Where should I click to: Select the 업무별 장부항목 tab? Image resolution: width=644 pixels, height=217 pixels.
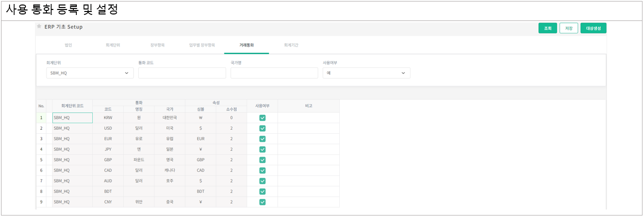point(202,45)
